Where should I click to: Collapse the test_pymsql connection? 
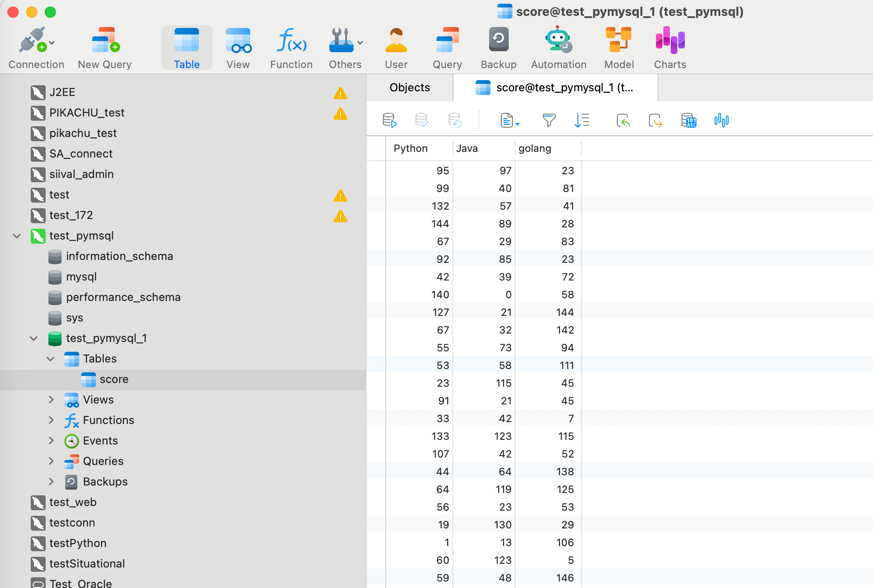click(17, 236)
